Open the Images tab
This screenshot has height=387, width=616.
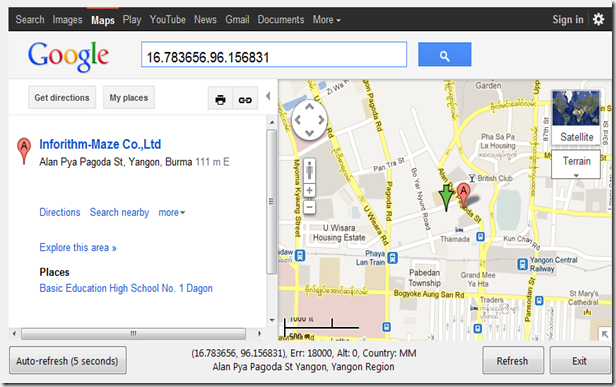(68, 20)
